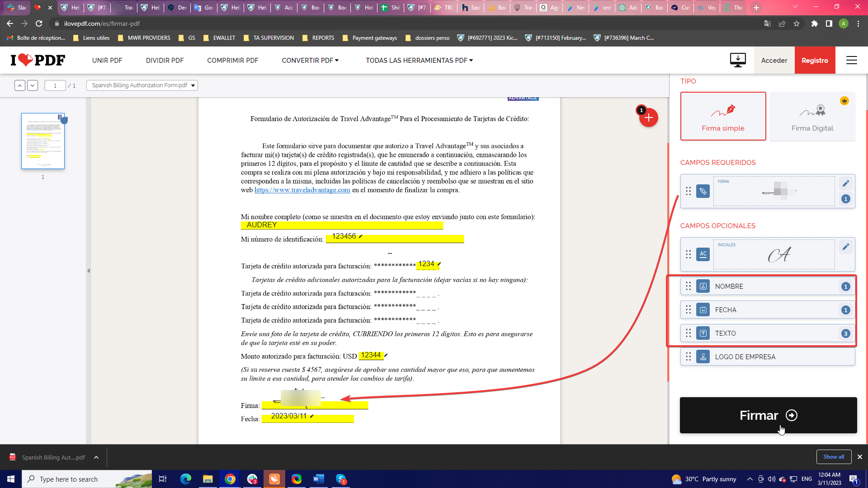This screenshot has width=868, height=488.
Task: Click the red add signer plus button
Action: pos(648,117)
